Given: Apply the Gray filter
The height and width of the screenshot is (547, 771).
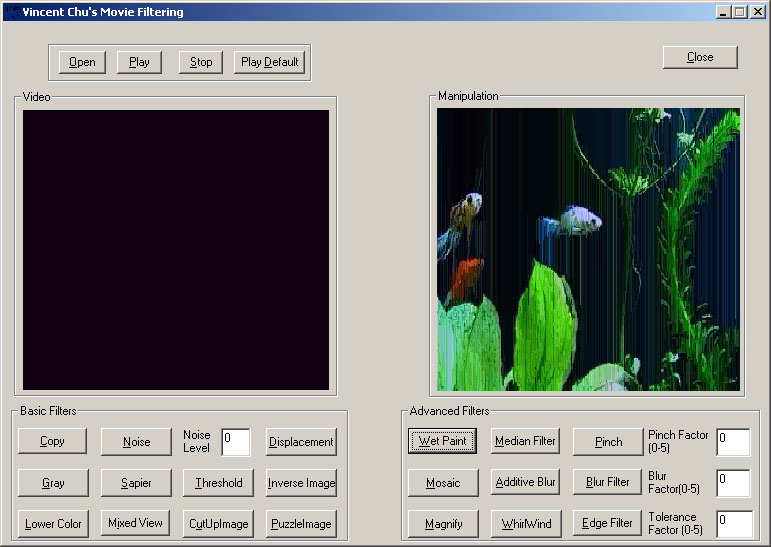Looking at the screenshot, I should point(53,483).
